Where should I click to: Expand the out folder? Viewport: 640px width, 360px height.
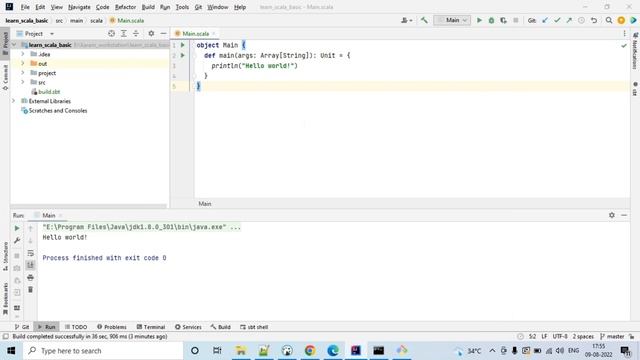click(23, 63)
